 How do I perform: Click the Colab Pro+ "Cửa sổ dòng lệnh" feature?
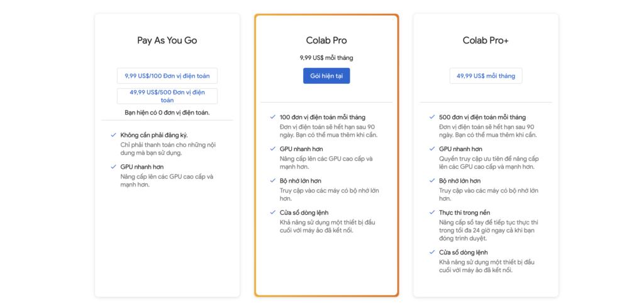(x=464, y=253)
